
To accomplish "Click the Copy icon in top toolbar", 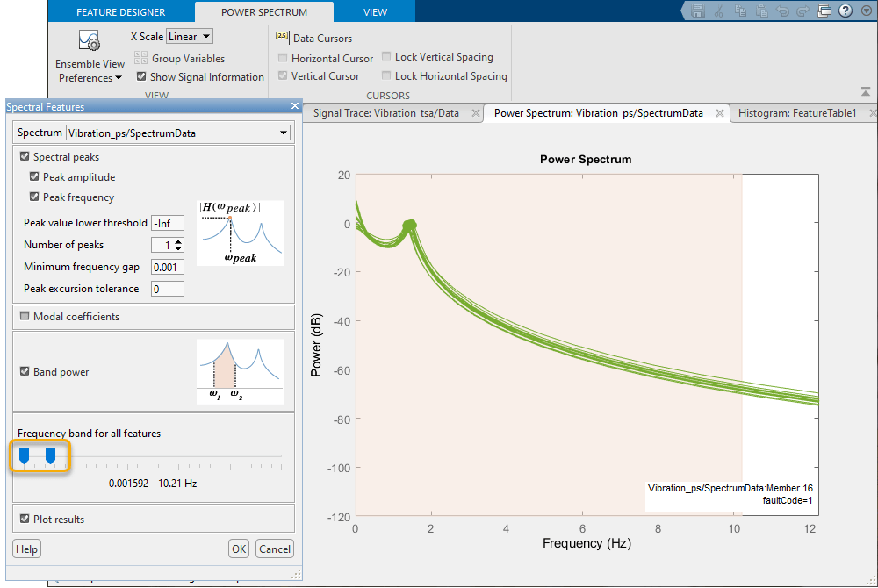I will point(740,11).
